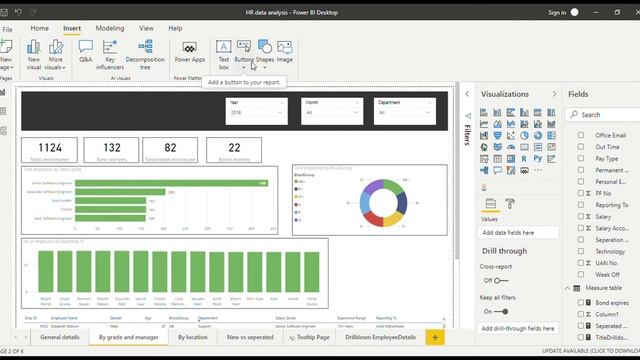Click the Power Apps ribbon icon
Viewport: 640px width, 360px height.
189,51
